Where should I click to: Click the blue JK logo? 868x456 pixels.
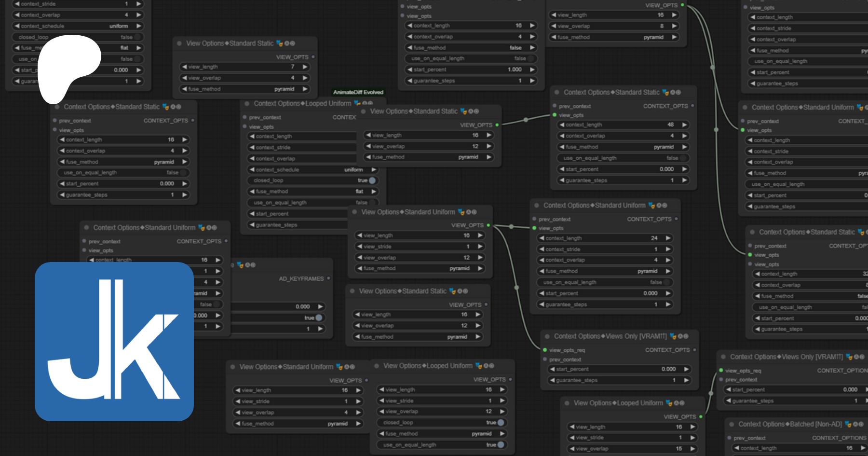coord(114,342)
